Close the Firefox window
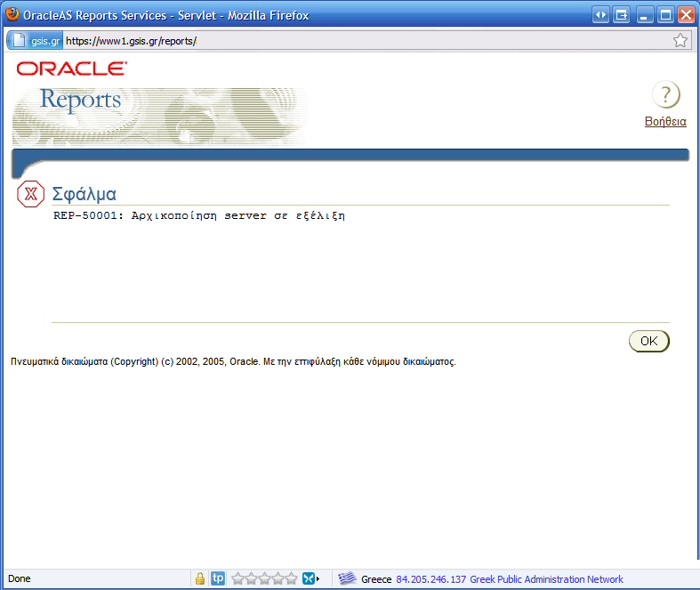700x590 pixels. click(x=686, y=15)
